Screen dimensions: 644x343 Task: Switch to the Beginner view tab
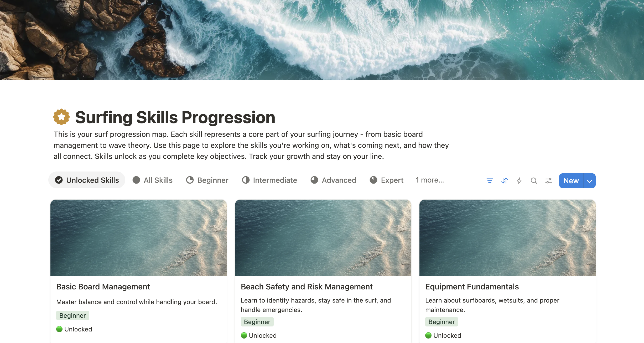pos(207,180)
